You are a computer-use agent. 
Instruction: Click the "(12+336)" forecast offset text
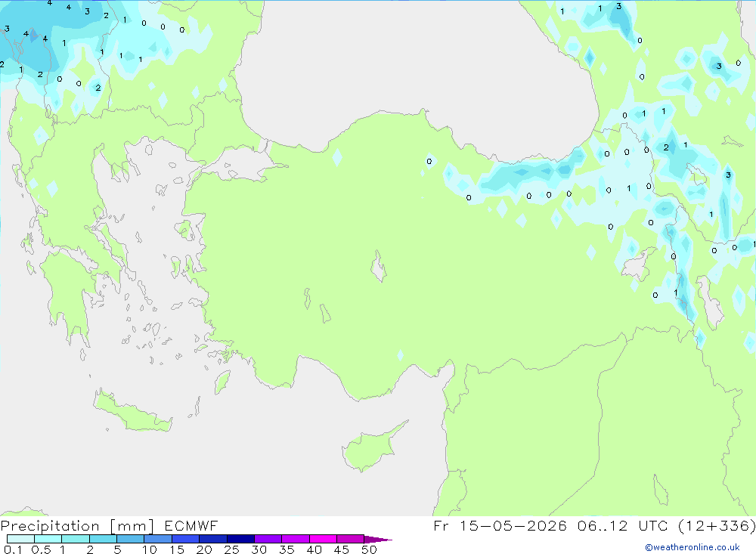[x=717, y=525]
